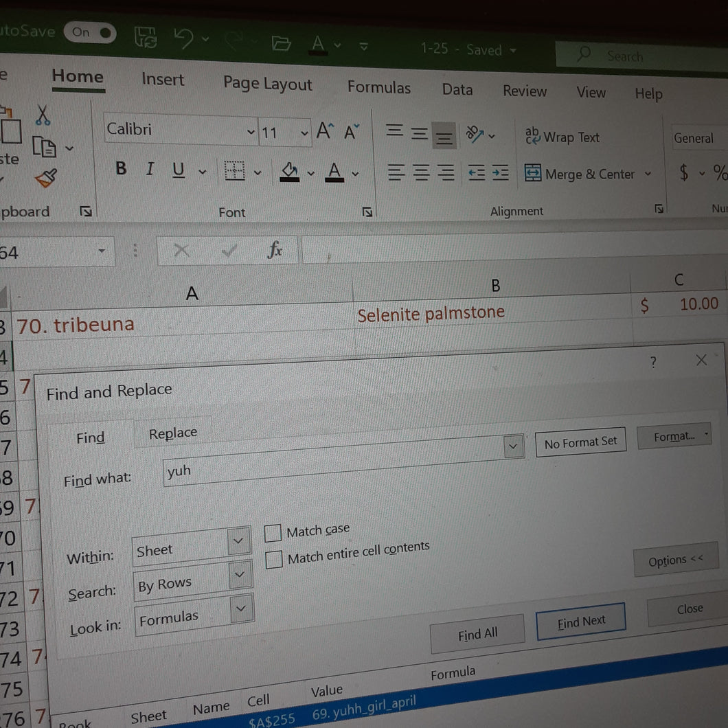The image size is (728, 728).
Task: Click the Find Next button
Action: click(581, 622)
